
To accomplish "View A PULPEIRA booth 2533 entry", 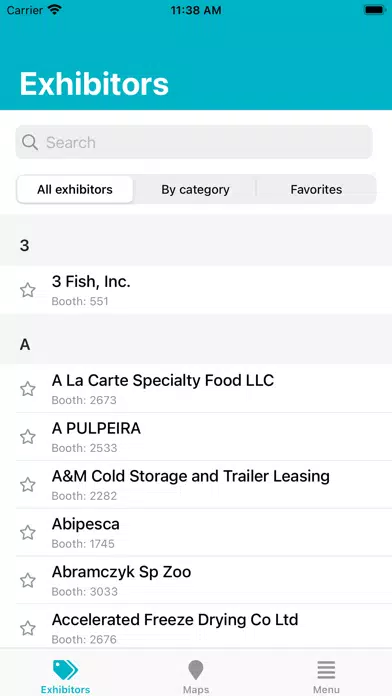I will tap(196, 437).
